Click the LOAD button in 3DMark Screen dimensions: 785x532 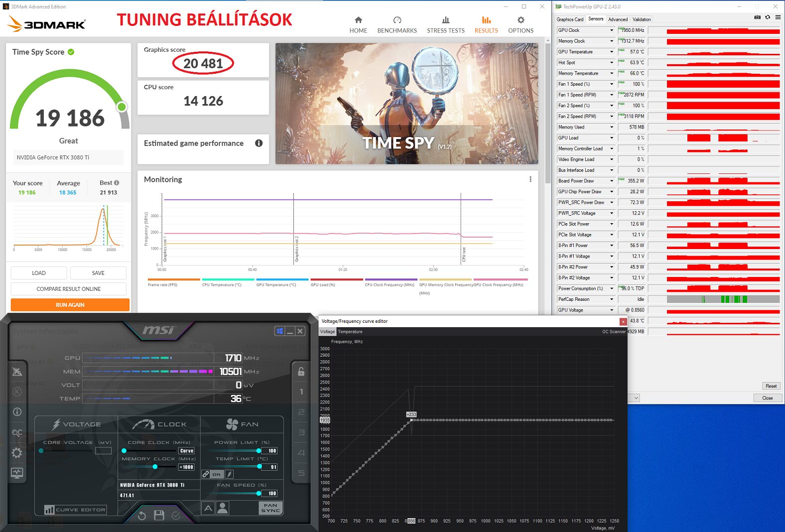point(39,273)
